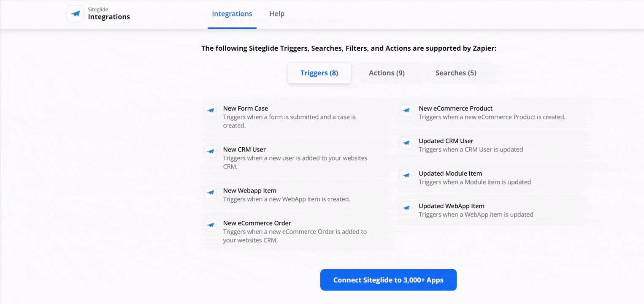
Task: Select the New eCommerce Order trigger title
Action: point(257,223)
